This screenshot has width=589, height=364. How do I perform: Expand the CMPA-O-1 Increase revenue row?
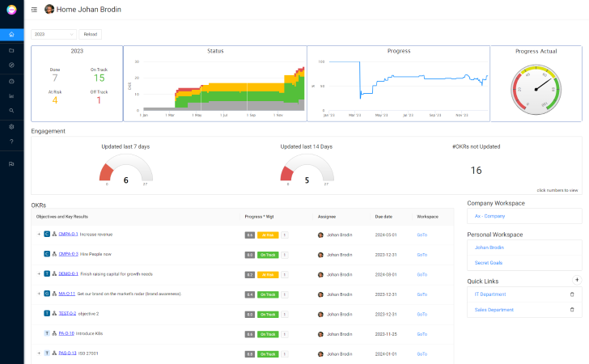pyautogui.click(x=38, y=235)
